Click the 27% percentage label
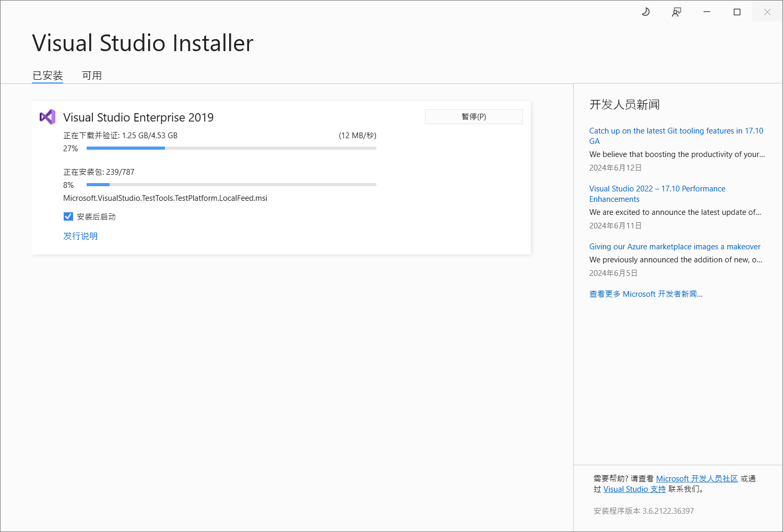 [70, 148]
